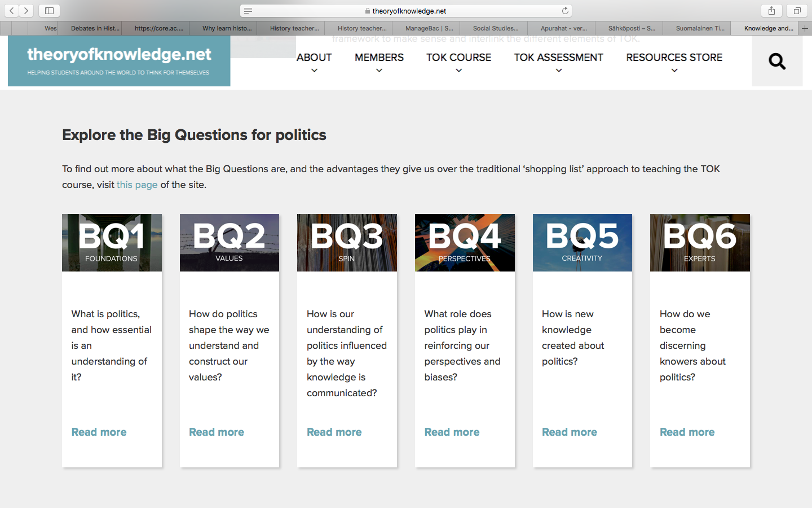Image resolution: width=812 pixels, height=508 pixels.
Task: Click the site search magnifier icon
Action: [x=777, y=61]
